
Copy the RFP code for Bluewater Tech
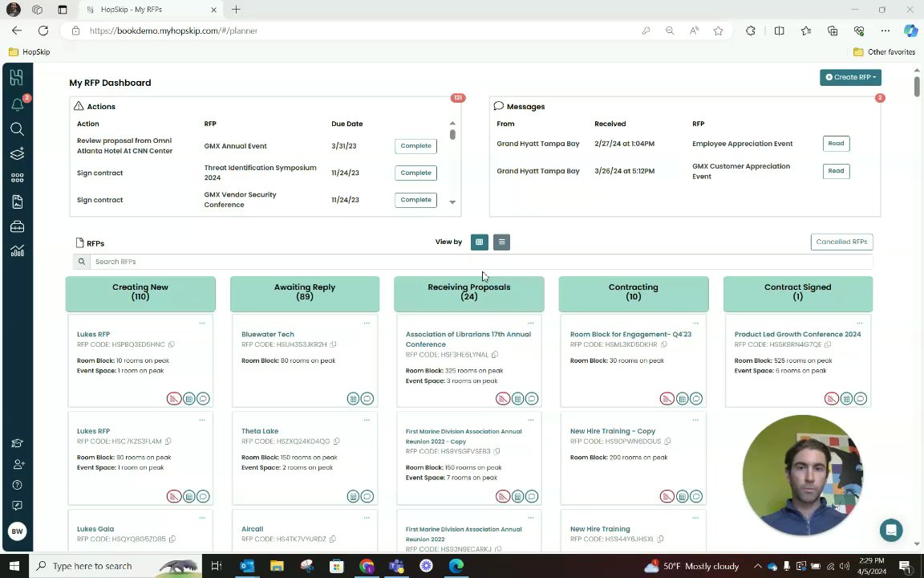click(x=333, y=344)
